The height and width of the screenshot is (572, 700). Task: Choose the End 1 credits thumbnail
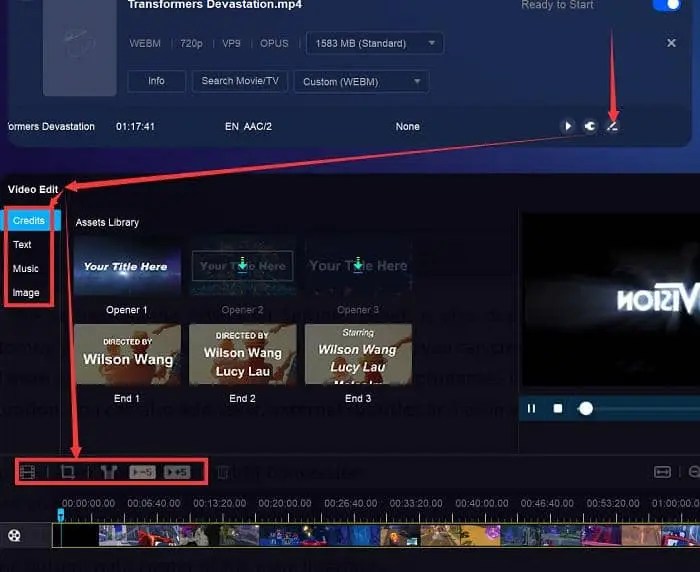click(128, 354)
